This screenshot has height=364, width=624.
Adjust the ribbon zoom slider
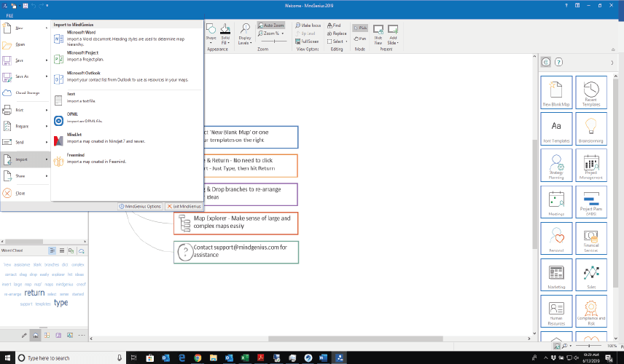tap(274, 41)
